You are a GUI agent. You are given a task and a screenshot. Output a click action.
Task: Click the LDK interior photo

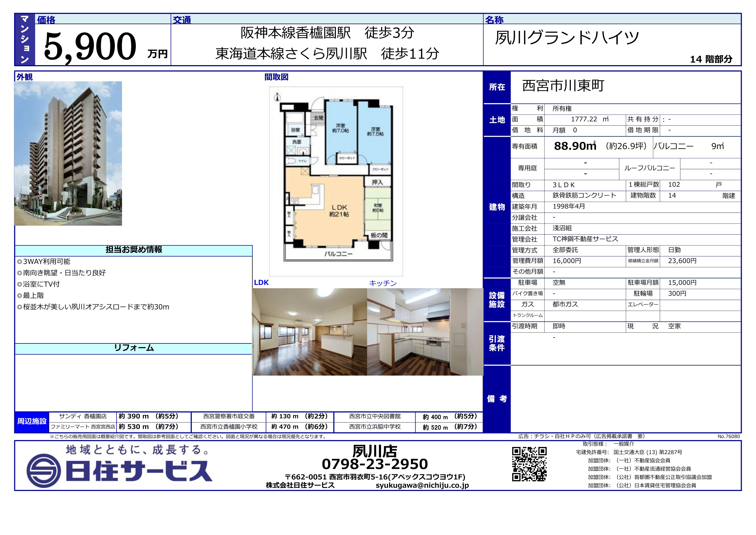[309, 332]
